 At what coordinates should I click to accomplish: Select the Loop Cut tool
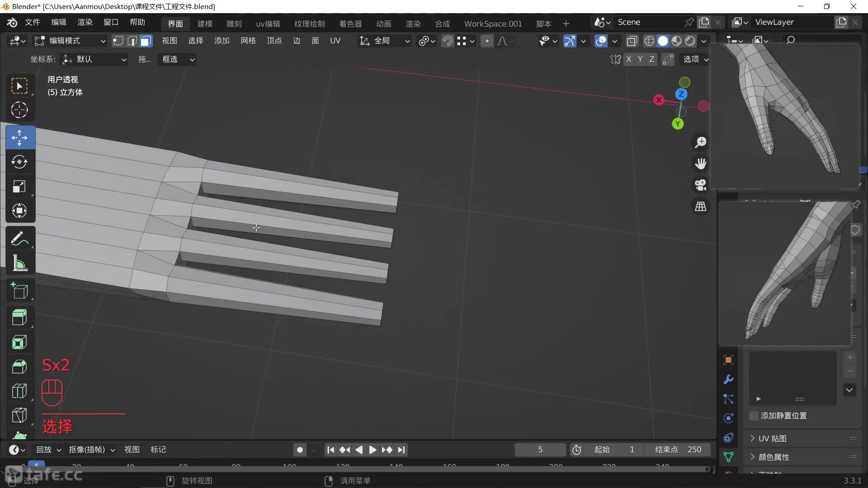pos(19,391)
